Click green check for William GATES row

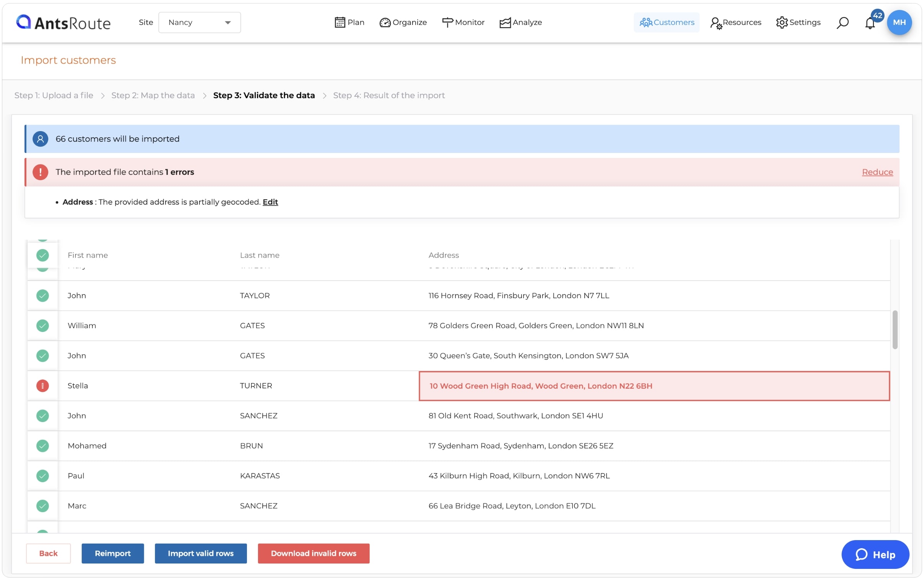click(x=43, y=325)
